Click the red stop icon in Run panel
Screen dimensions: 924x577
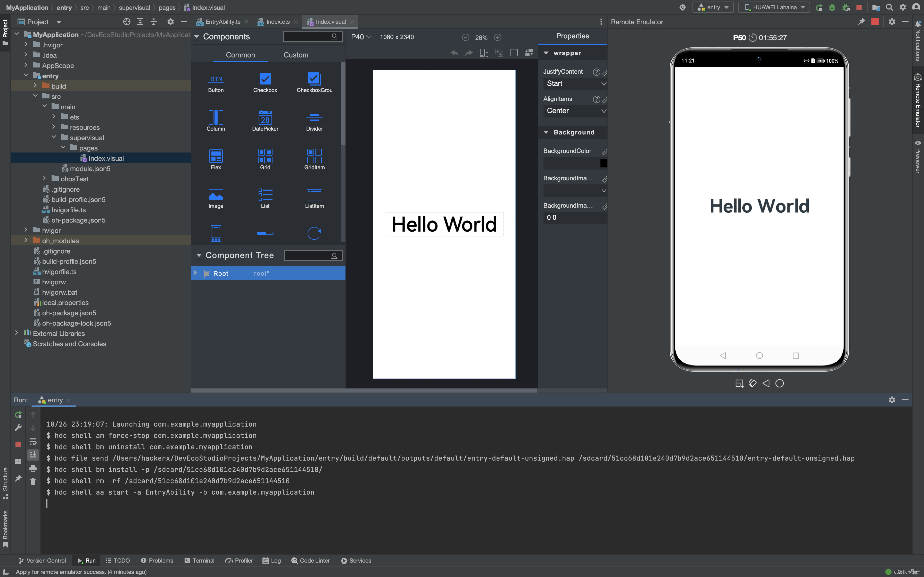[18, 444]
